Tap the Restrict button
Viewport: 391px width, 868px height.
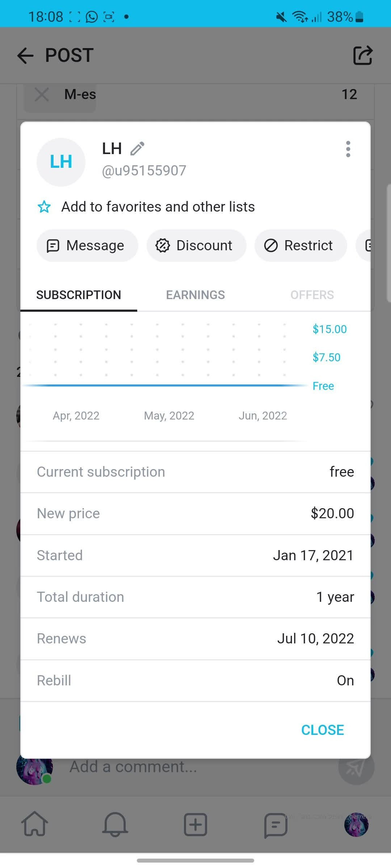point(300,246)
